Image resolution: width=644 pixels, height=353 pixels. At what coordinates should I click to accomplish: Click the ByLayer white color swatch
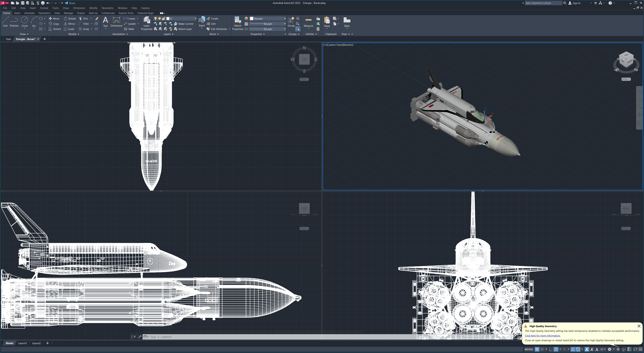click(252, 18)
